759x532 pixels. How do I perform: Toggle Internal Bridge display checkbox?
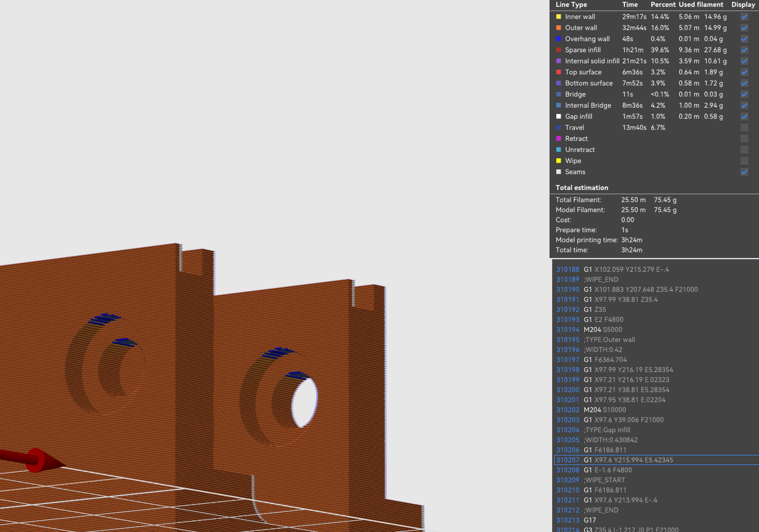(x=744, y=106)
